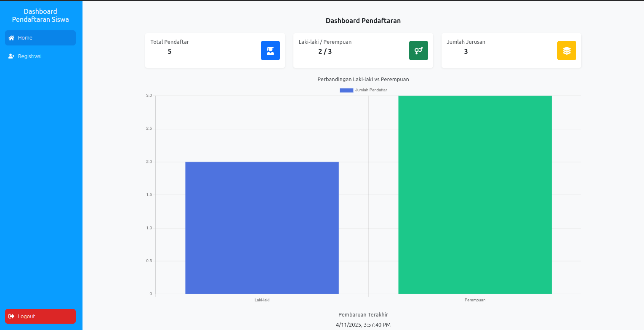Screen dimensions: 644x330
Task: Click the green gender symbols icon
Action: click(x=418, y=51)
